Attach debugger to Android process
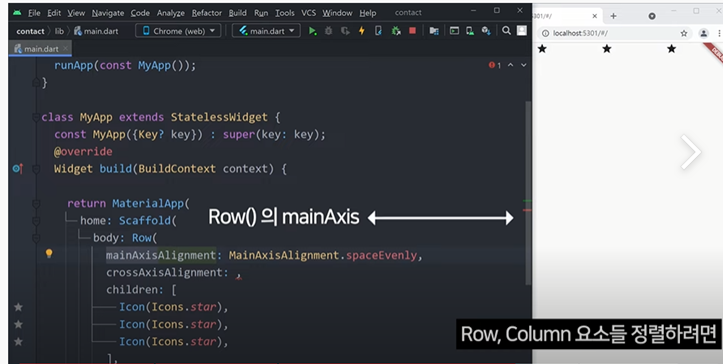This screenshot has width=723, height=364. 396,31
